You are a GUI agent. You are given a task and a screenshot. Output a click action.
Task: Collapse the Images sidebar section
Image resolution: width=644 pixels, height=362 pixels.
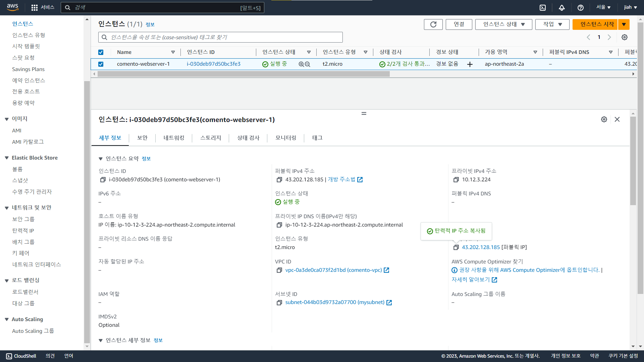point(7,119)
